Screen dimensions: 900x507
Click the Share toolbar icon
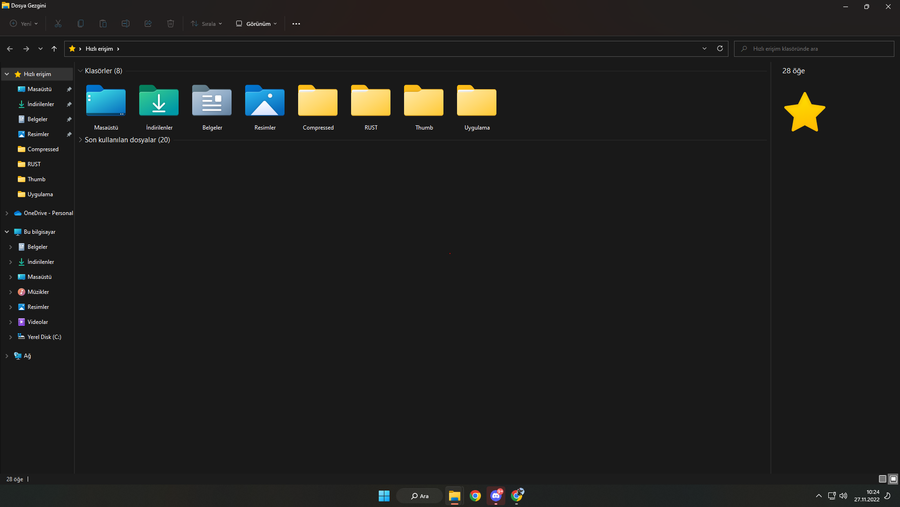click(x=148, y=24)
